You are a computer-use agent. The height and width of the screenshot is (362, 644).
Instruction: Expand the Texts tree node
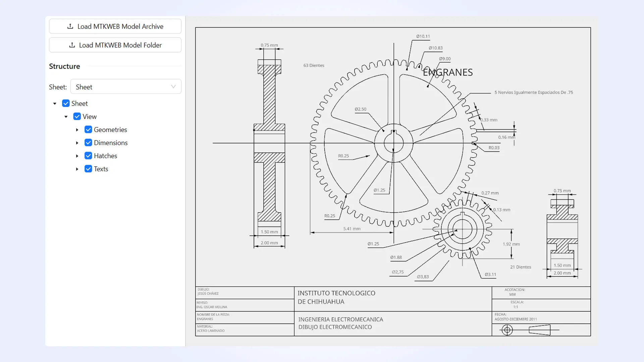point(77,169)
